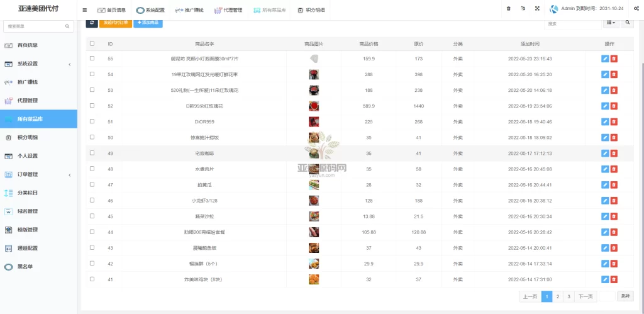644x314 pixels.
Task: Open the product image for DIOR999
Action: (314, 121)
